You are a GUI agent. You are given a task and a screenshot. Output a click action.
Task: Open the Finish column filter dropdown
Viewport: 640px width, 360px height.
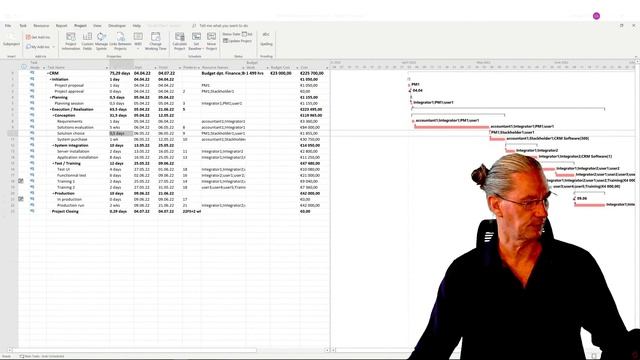pos(180,67)
